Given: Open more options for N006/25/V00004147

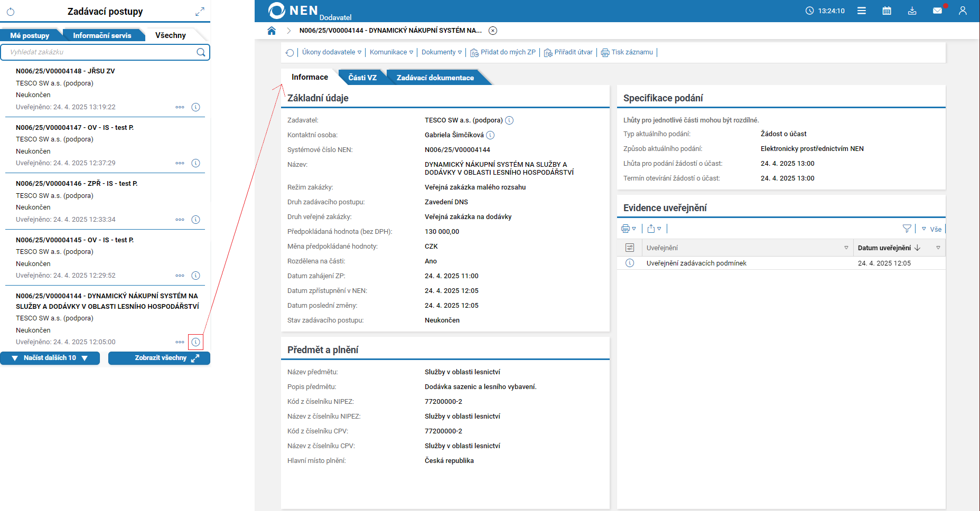Looking at the screenshot, I should coord(180,163).
